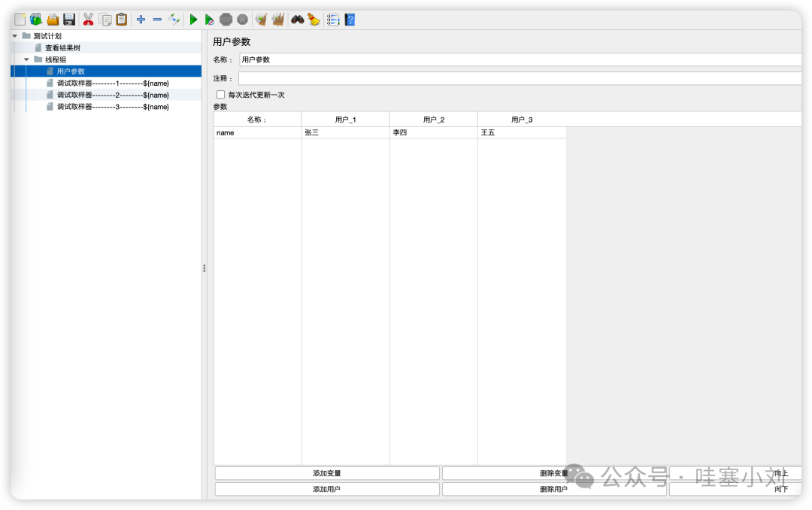
Task: Click the 删除用户 button
Action: (554, 489)
